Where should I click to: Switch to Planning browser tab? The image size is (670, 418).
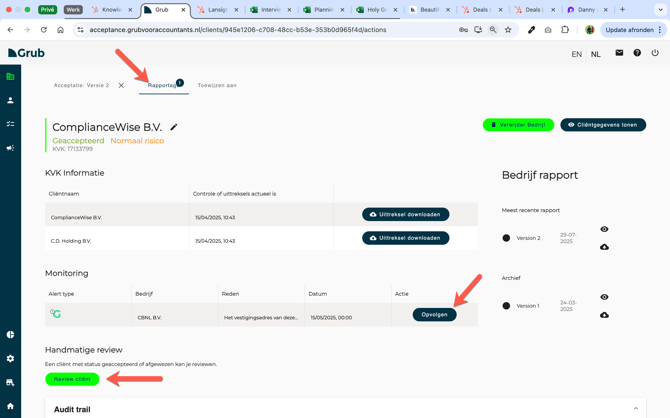[323, 9]
